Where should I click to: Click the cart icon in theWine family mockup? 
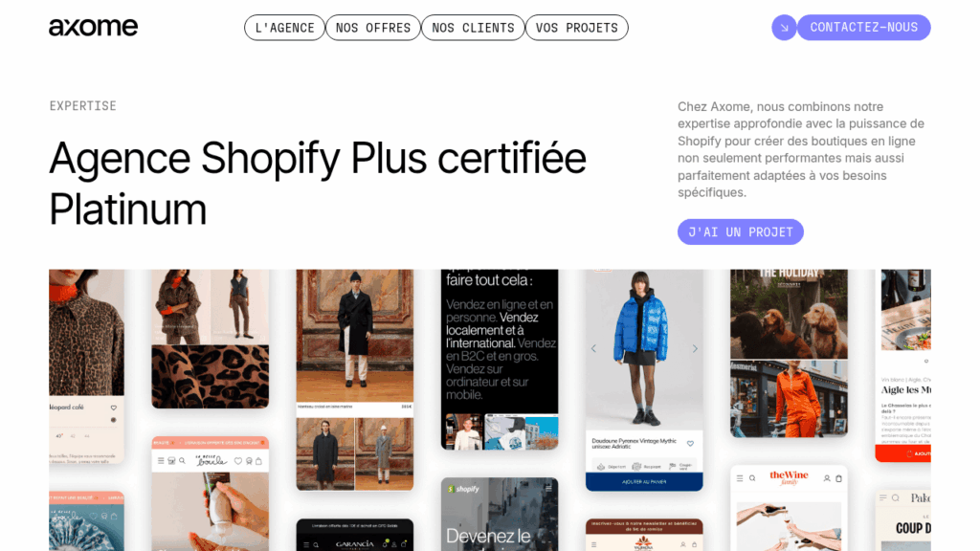(838, 478)
